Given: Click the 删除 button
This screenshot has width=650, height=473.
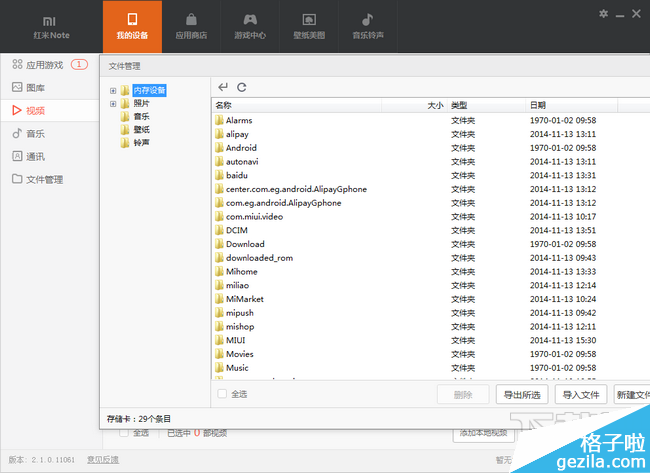Looking at the screenshot, I should (x=463, y=395).
